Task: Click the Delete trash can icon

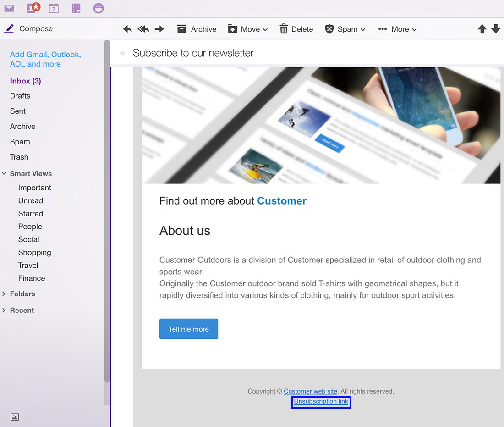Action: pos(284,29)
